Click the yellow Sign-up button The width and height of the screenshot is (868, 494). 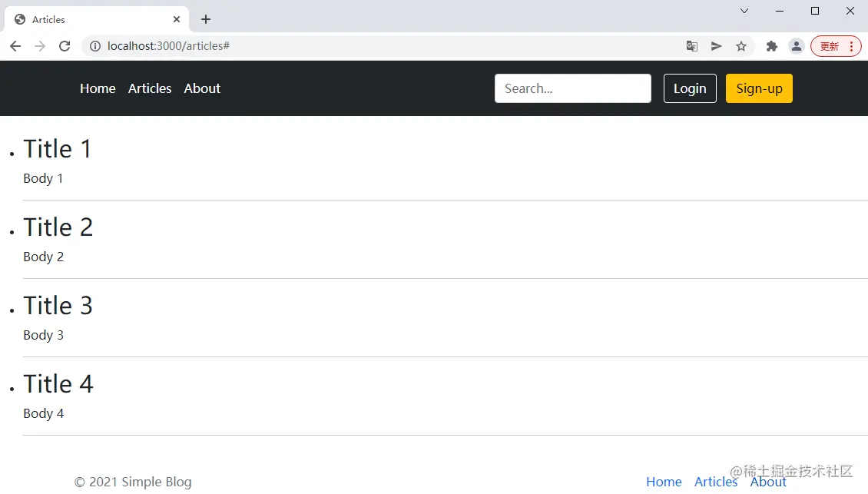(x=759, y=88)
